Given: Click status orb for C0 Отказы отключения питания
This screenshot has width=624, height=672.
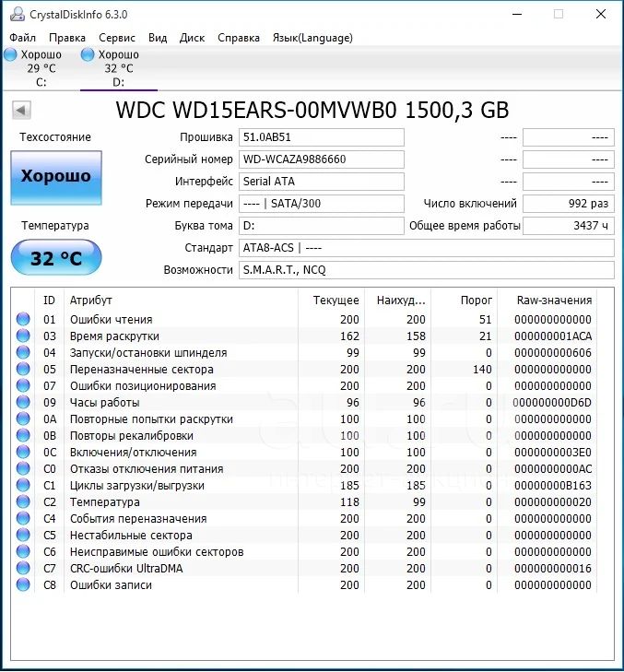Looking at the screenshot, I should 23,468.
